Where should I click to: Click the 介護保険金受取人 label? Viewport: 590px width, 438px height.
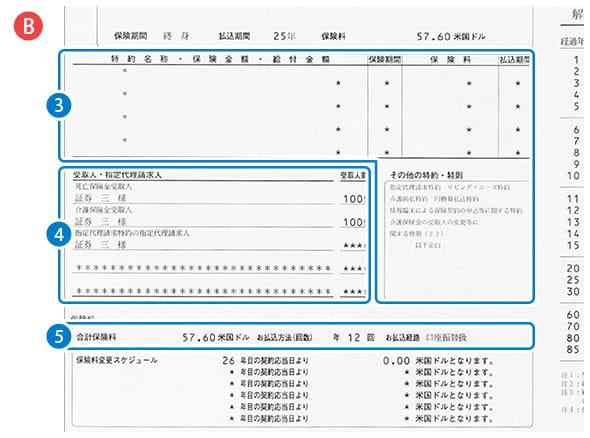[104, 210]
